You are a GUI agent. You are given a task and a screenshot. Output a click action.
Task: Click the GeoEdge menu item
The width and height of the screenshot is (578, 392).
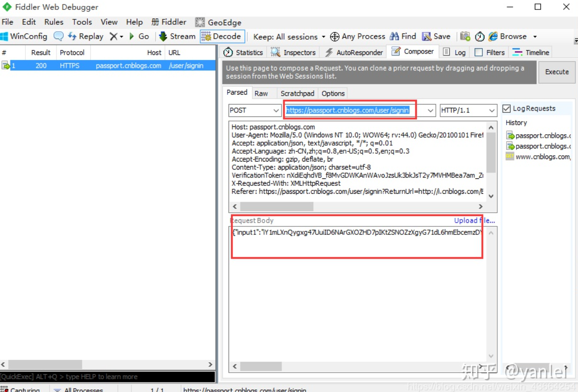click(x=218, y=22)
